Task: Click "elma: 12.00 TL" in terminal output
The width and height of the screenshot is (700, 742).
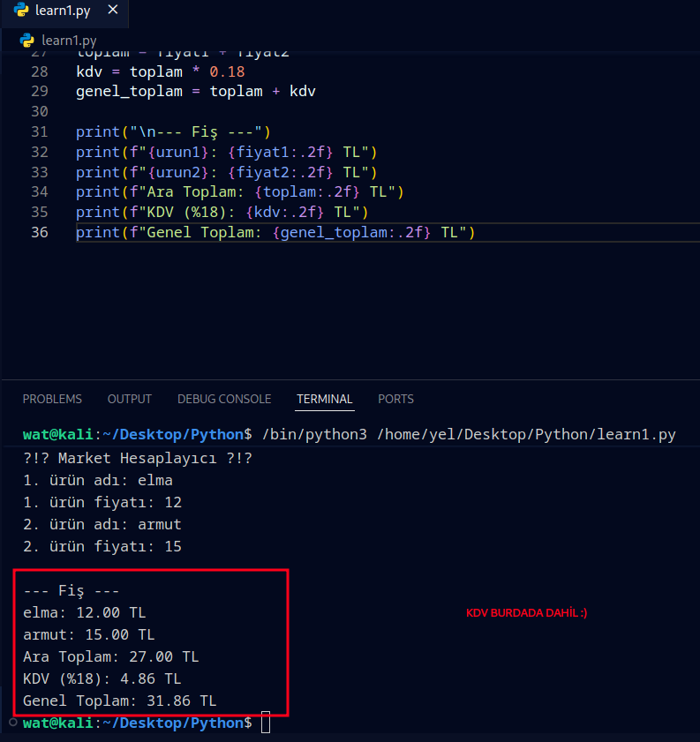Action: 85,613
